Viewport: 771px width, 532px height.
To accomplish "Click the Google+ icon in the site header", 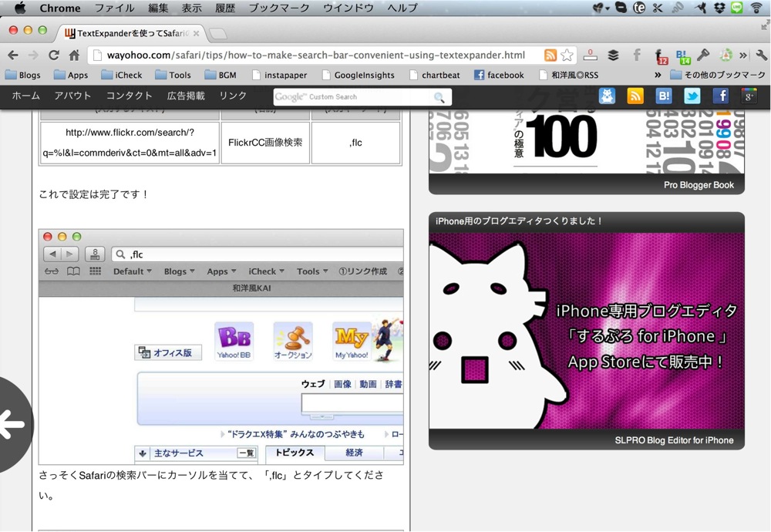I will pyautogui.click(x=749, y=96).
